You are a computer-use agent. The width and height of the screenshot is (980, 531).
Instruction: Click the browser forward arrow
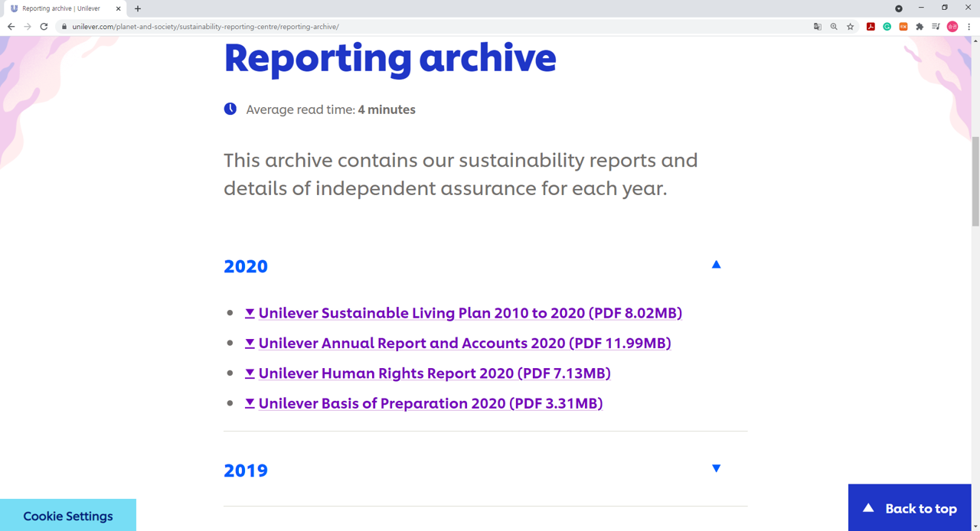tap(28, 26)
